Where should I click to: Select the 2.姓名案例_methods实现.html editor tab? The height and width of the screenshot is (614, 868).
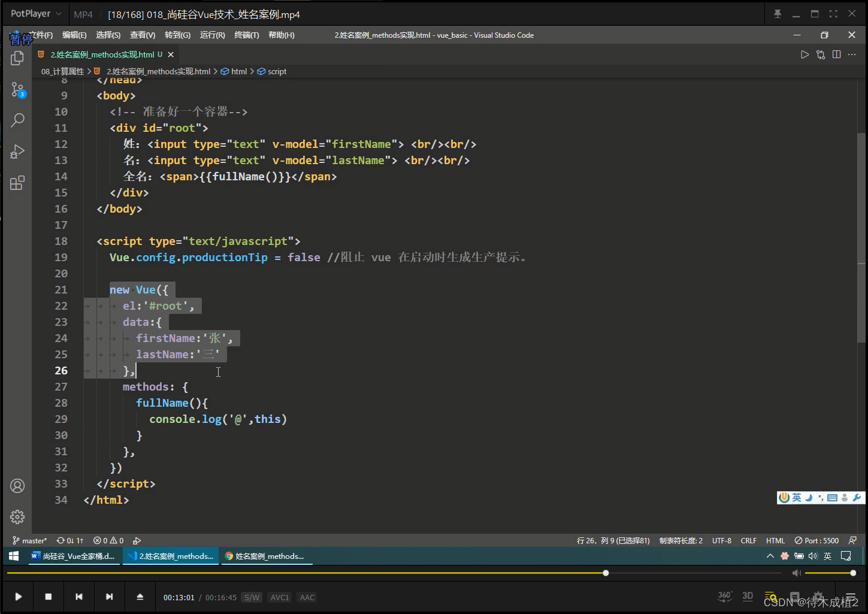tap(107, 55)
